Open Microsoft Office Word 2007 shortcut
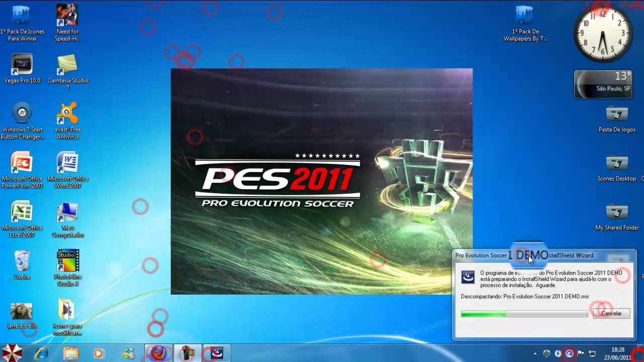Image resolution: width=644 pixels, height=362 pixels. [67, 170]
